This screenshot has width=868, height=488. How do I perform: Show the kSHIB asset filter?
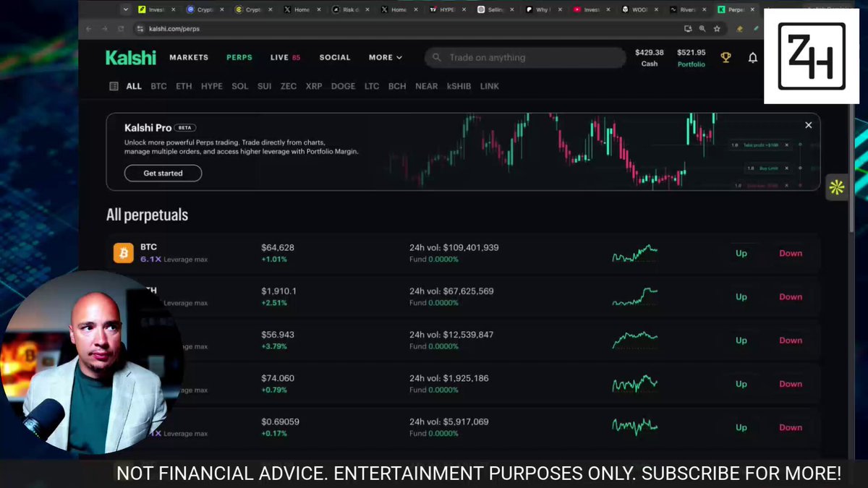459,86
